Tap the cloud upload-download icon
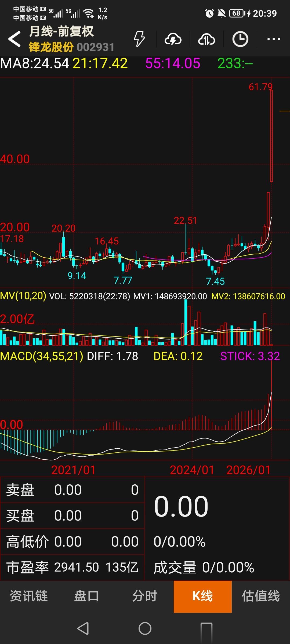The width and height of the screenshot is (290, 644). coord(206,39)
